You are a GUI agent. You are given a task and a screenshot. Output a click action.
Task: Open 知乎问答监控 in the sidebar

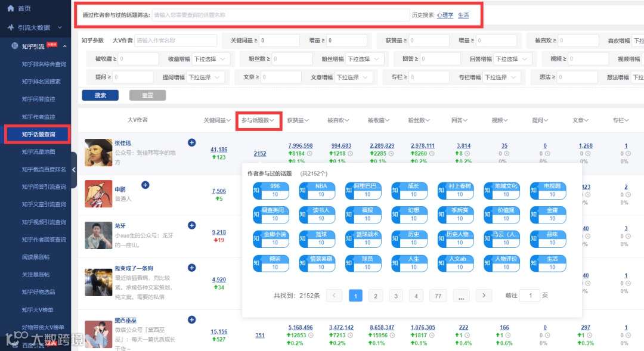[38, 99]
